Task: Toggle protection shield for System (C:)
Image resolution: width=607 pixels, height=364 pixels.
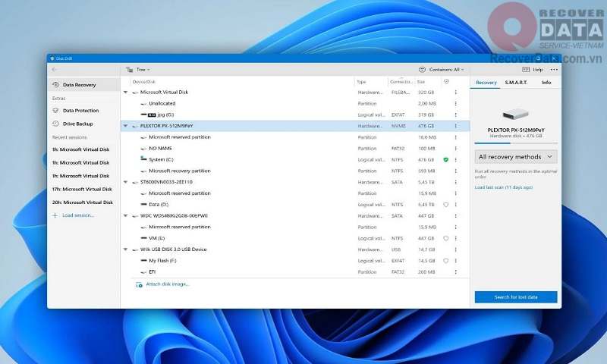Action: tap(445, 160)
